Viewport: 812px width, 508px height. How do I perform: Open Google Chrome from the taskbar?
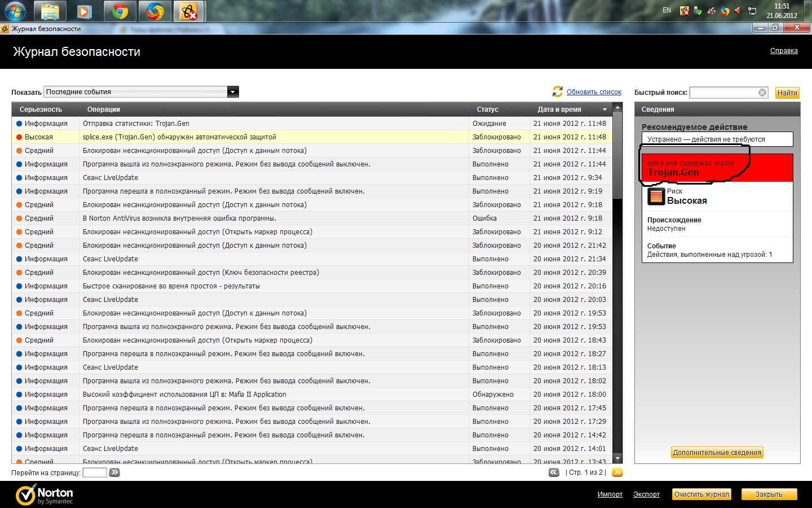point(120,11)
